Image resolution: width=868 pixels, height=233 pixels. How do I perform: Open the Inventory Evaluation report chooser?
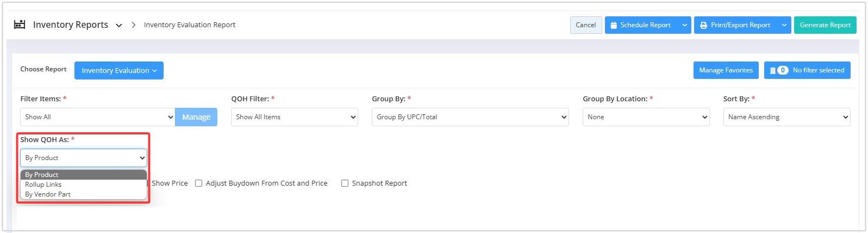click(x=119, y=70)
